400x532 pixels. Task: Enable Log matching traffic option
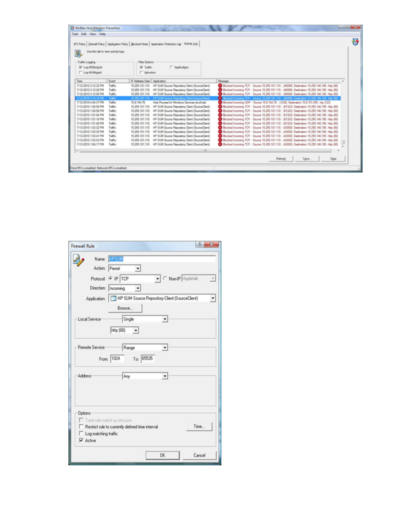pos(81,433)
